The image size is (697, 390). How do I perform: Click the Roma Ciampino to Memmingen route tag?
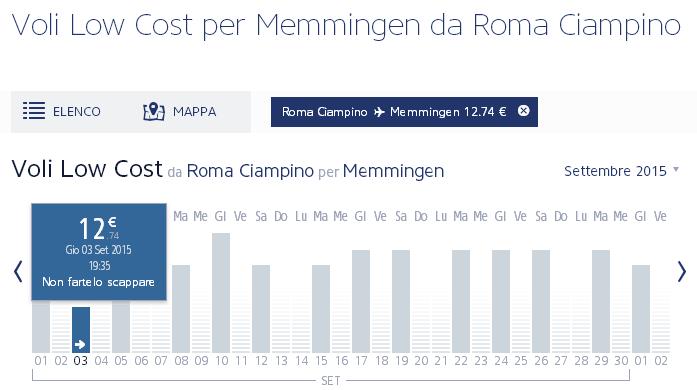click(404, 112)
